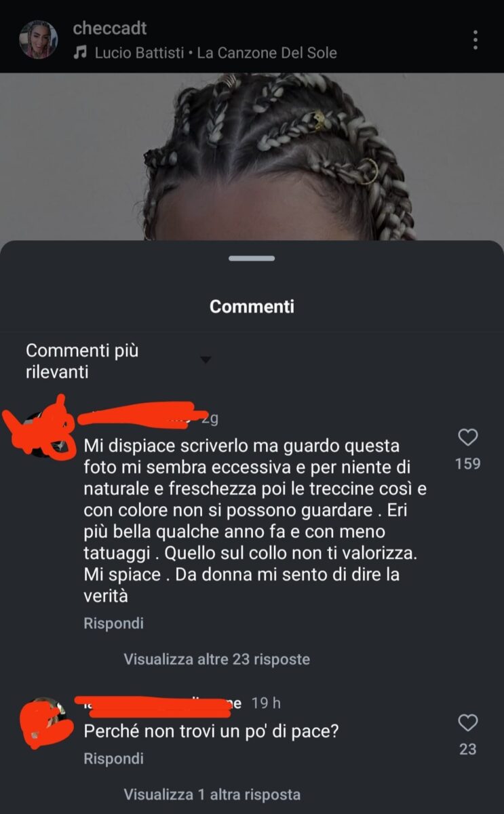Open the 'Commenti più rilevanti' sort dropdown
Viewport: 504px width, 814px height.
(x=119, y=361)
